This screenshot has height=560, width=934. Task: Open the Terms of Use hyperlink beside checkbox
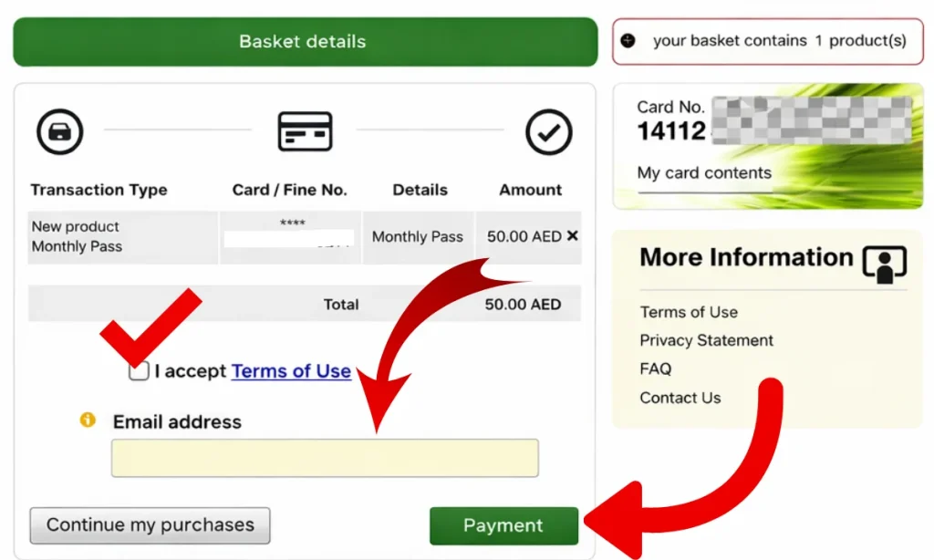point(291,371)
